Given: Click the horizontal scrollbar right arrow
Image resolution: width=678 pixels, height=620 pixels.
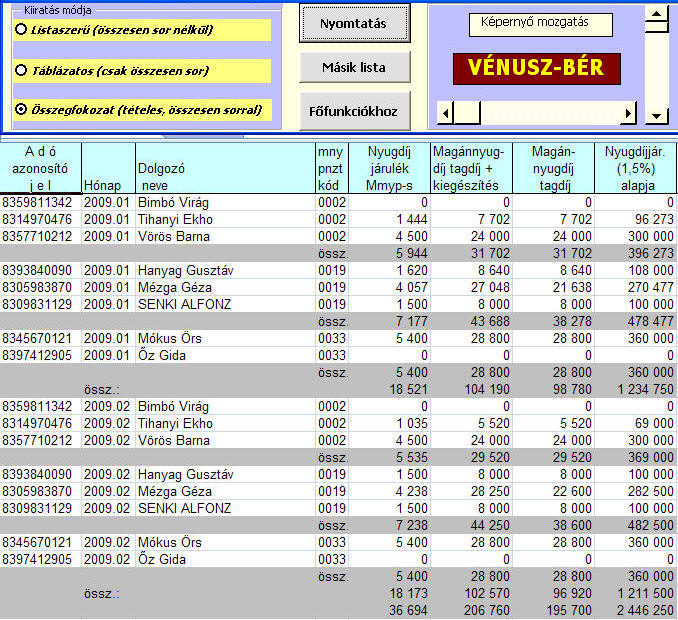Looking at the screenshot, I should (x=628, y=114).
